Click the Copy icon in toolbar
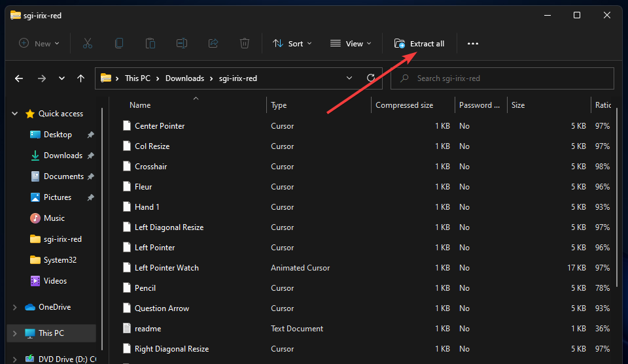The width and height of the screenshot is (628, 364). 119,44
